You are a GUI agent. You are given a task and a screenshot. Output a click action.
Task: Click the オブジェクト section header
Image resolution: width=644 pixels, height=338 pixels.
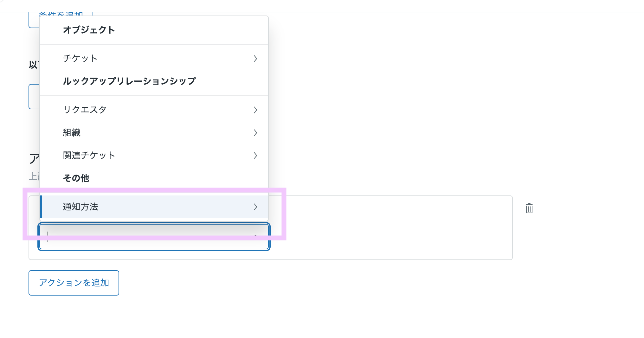point(89,30)
